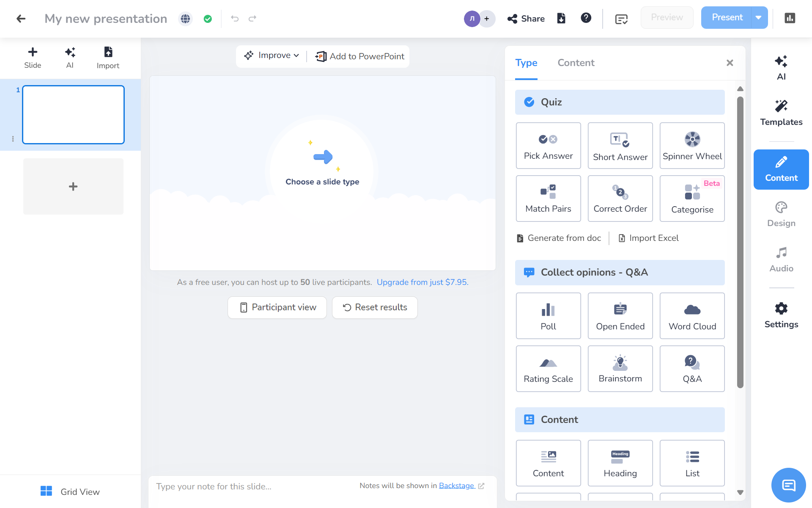Click the type panel scrollbar down arrow
This screenshot has height=508, width=812.
(x=740, y=492)
